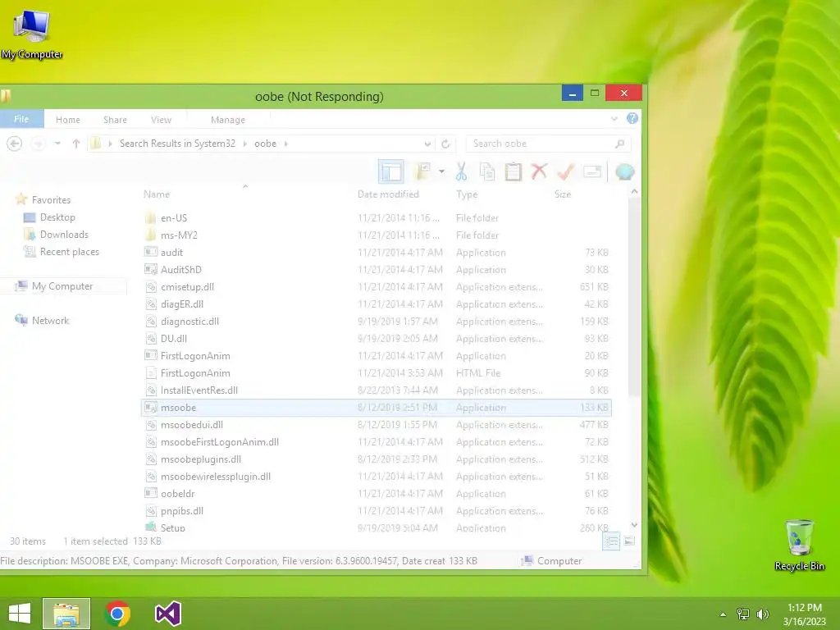Viewport: 840px width, 630px height.
Task: Click 'Search Results in System32' breadcrumb
Action: pyautogui.click(x=177, y=144)
